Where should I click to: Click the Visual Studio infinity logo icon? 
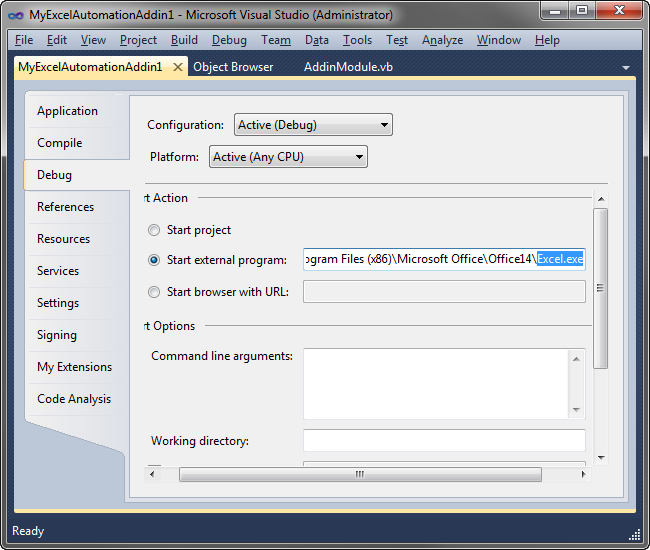(x=16, y=15)
